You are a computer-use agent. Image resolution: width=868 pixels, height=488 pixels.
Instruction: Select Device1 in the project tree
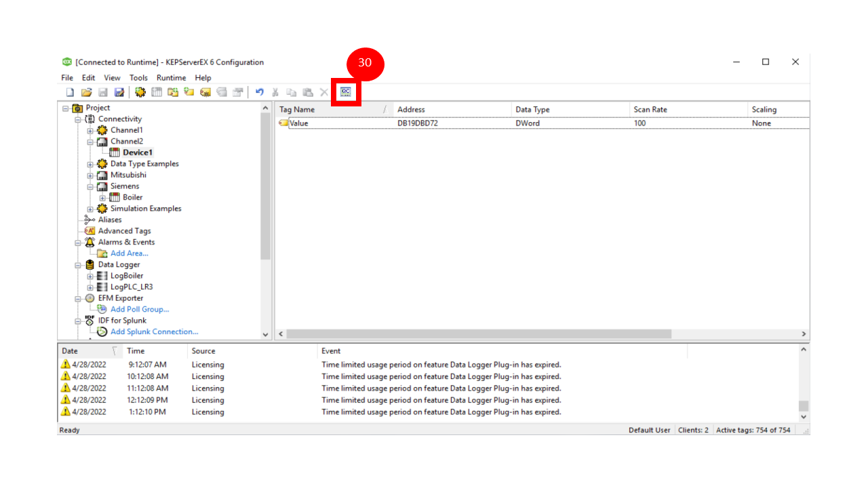(138, 152)
